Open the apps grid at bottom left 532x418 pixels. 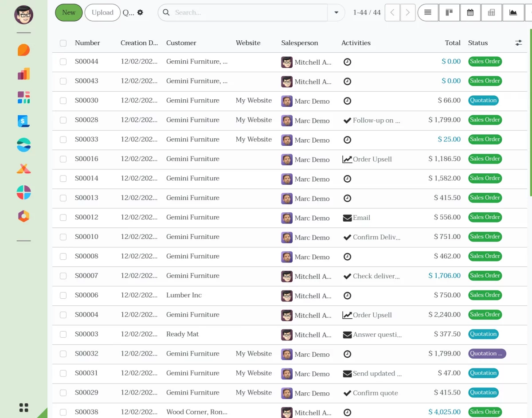(x=23, y=407)
